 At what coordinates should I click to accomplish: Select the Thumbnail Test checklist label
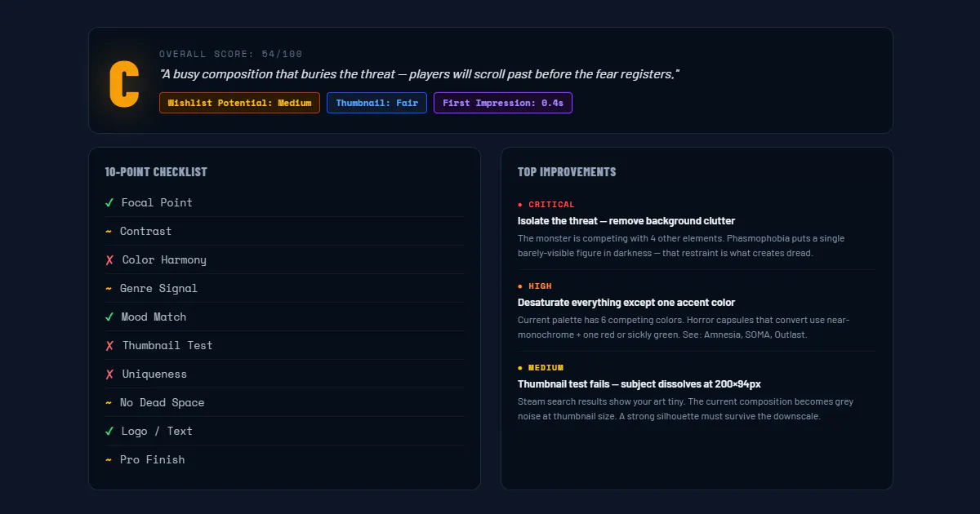click(167, 345)
